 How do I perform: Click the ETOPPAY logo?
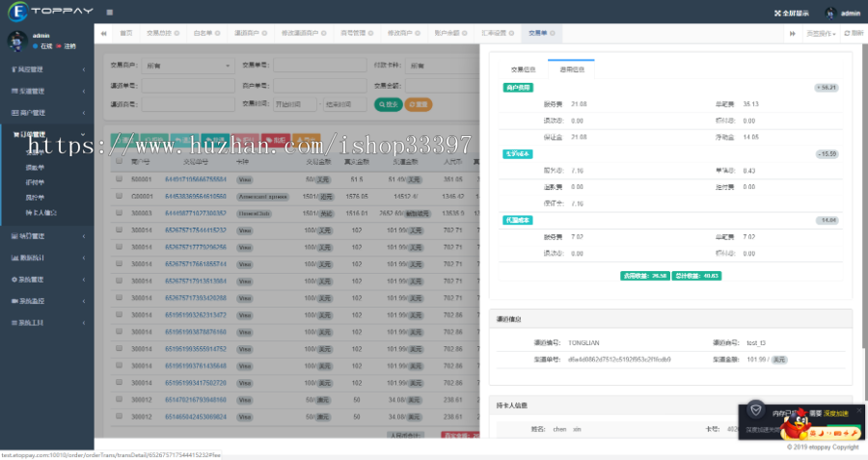point(50,11)
